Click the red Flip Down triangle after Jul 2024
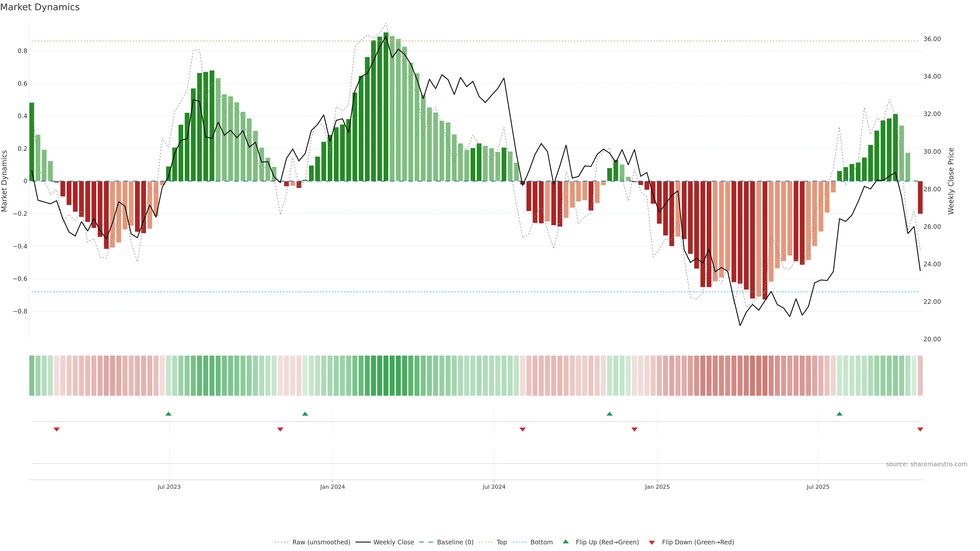Screen dimensions: 980x551 [x=522, y=429]
